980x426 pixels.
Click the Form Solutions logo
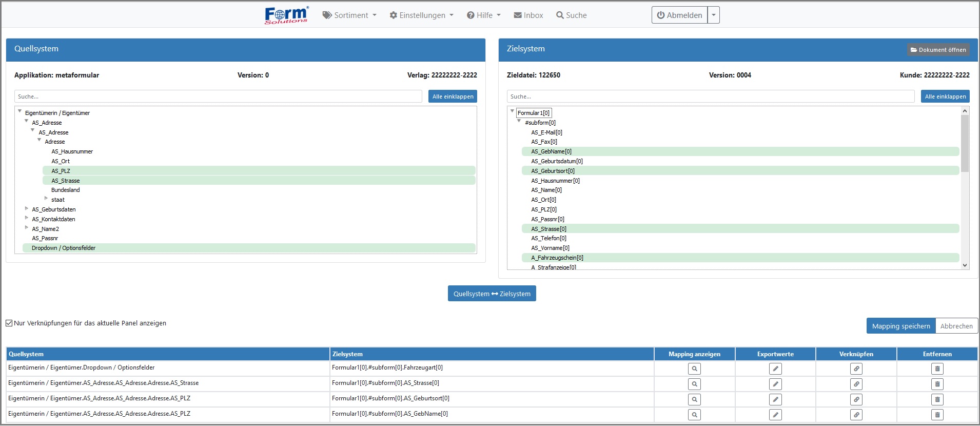(x=286, y=15)
